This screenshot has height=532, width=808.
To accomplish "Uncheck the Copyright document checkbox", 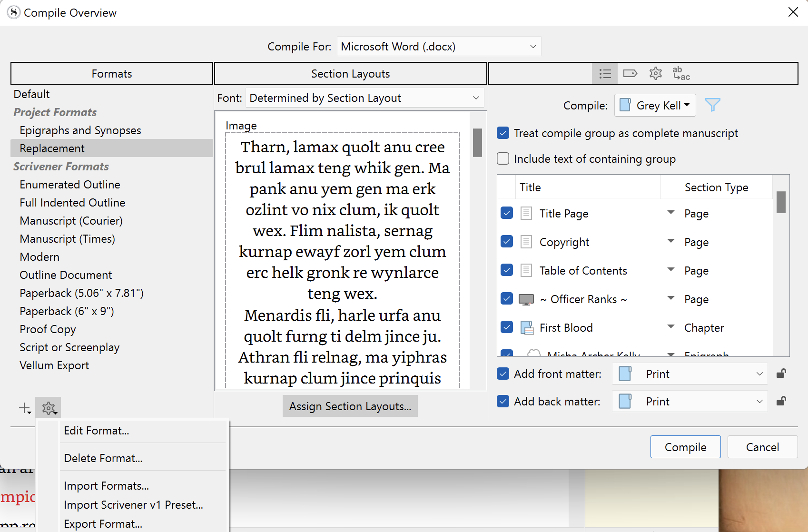I will coord(506,242).
